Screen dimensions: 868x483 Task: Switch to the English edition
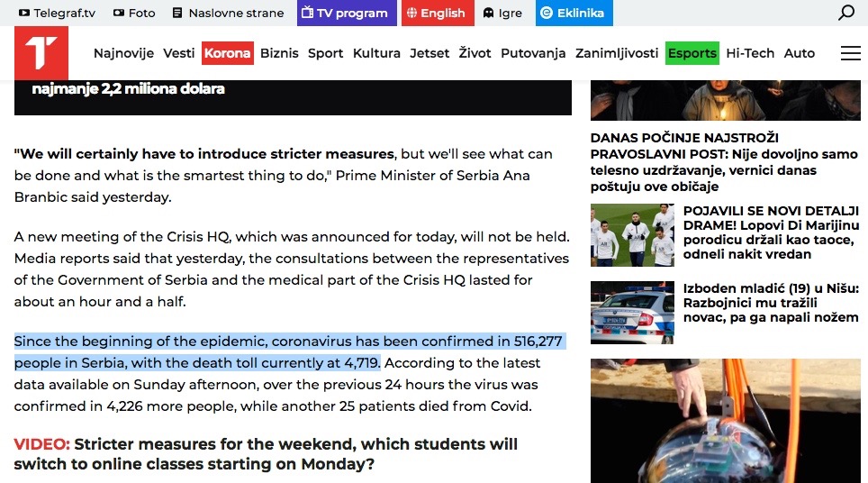pyautogui.click(x=437, y=13)
